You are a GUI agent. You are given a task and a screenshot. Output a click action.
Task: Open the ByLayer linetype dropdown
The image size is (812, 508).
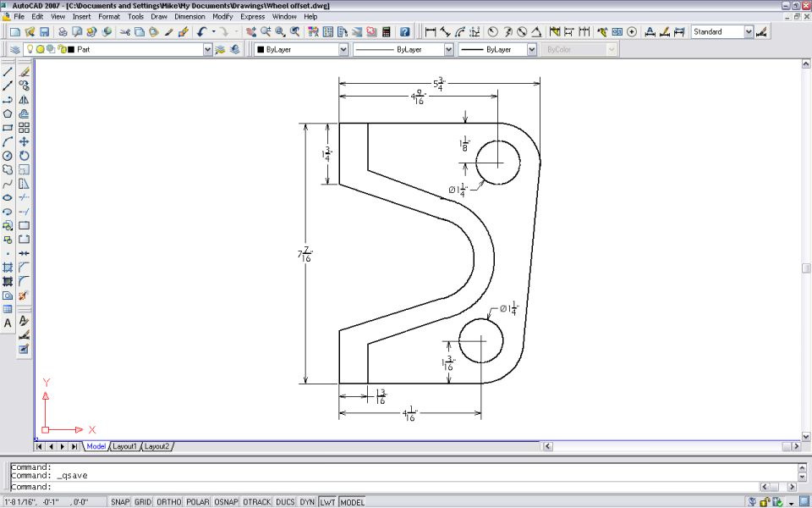pyautogui.click(x=448, y=49)
